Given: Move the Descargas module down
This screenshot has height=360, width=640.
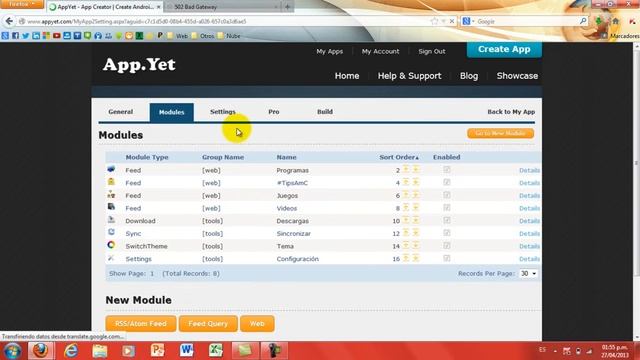Looking at the screenshot, I should [416, 220].
